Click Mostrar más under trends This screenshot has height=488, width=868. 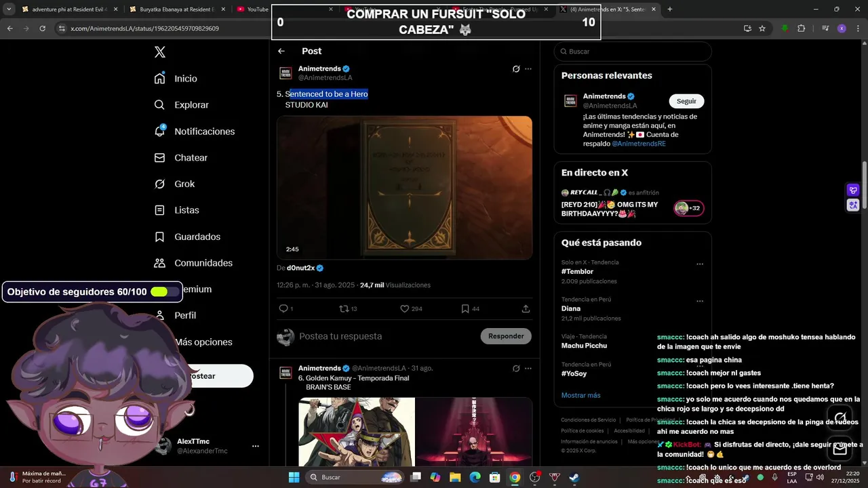[580, 395]
